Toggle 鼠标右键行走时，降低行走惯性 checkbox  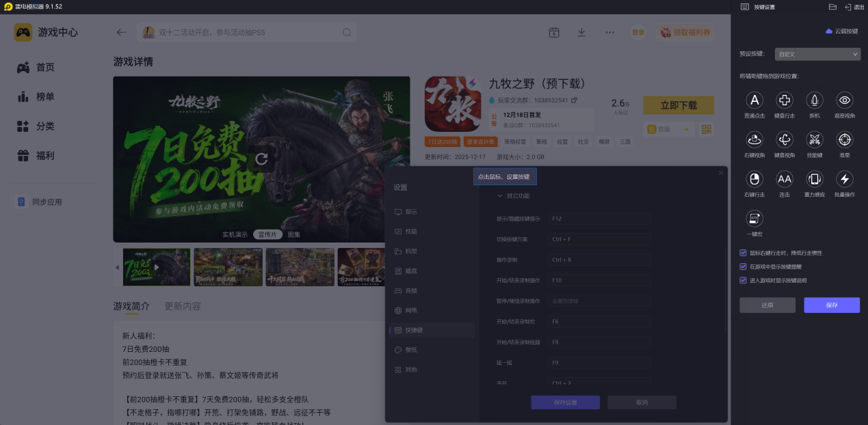coord(744,253)
